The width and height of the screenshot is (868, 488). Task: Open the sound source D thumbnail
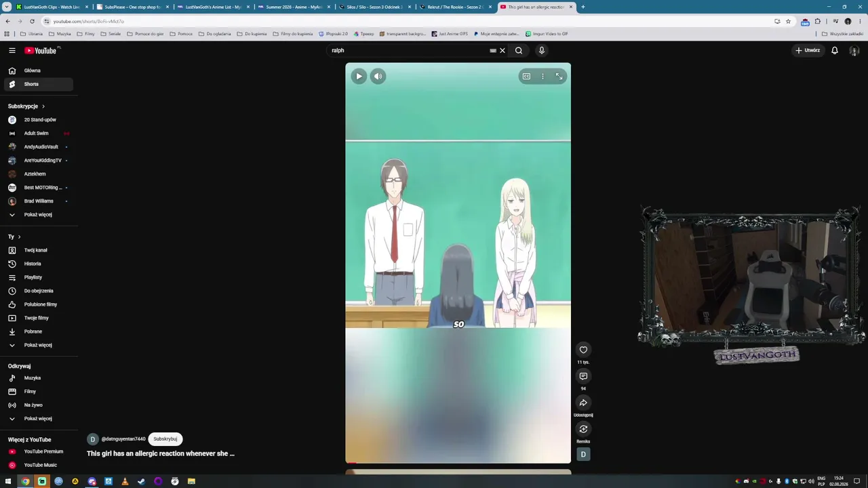click(x=583, y=454)
